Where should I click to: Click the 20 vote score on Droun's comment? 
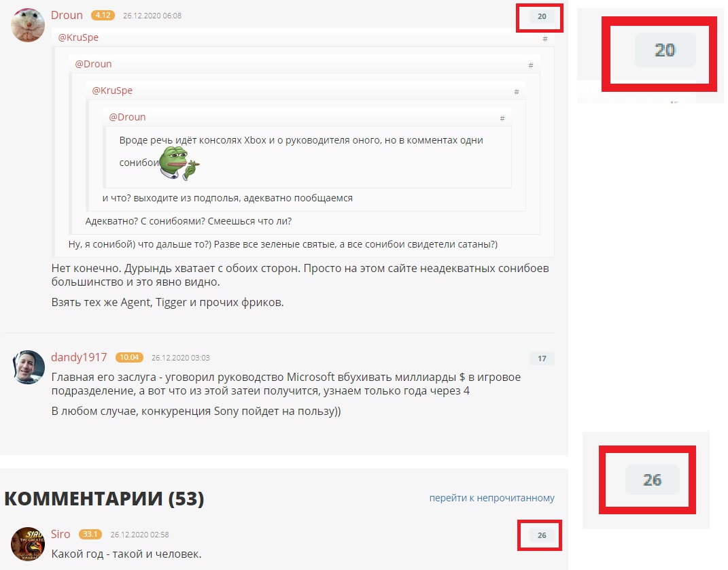tap(542, 17)
